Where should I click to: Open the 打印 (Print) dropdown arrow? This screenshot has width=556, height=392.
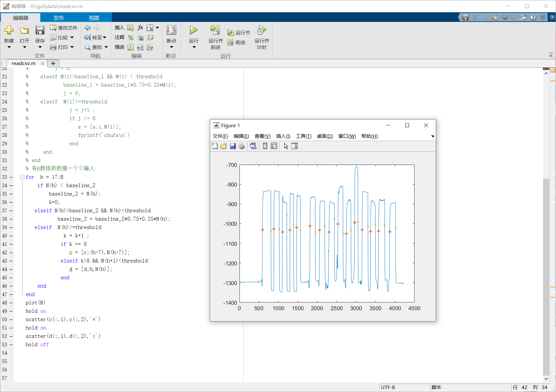[x=72, y=47]
